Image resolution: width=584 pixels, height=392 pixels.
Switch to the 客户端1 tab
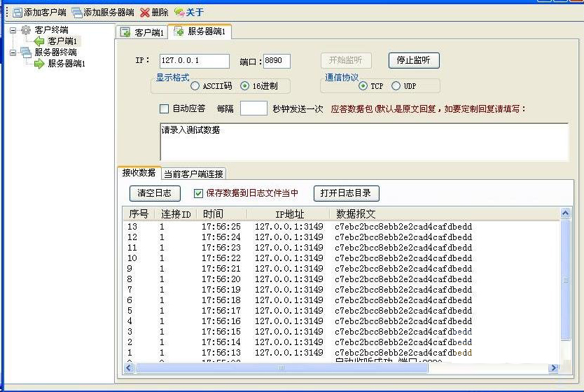[x=142, y=32]
